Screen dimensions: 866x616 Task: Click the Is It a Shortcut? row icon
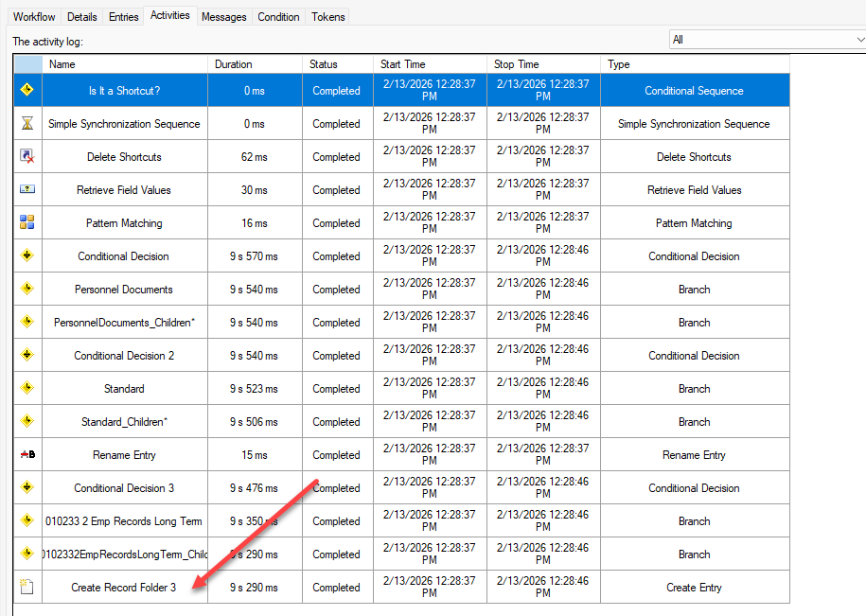tap(27, 91)
